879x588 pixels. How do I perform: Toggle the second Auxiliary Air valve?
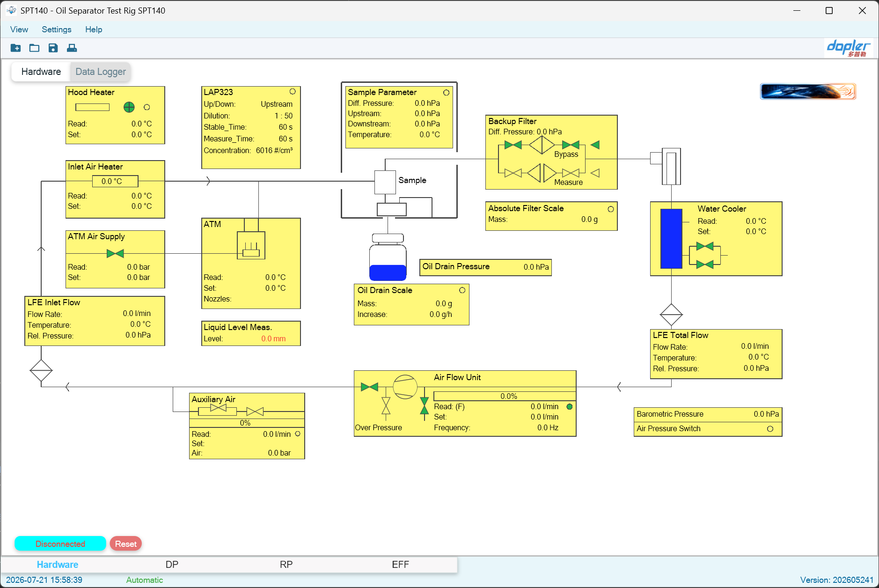click(255, 412)
